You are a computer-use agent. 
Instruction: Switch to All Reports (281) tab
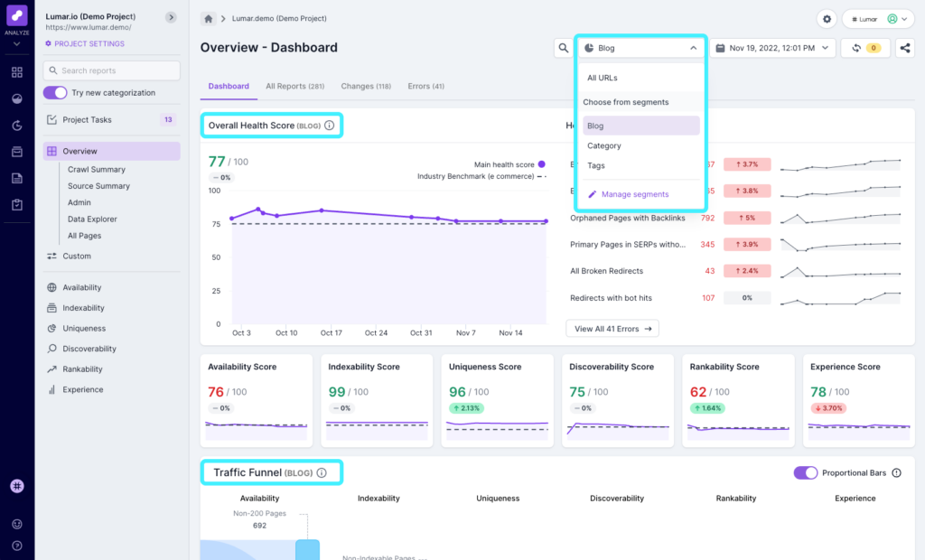(x=295, y=86)
